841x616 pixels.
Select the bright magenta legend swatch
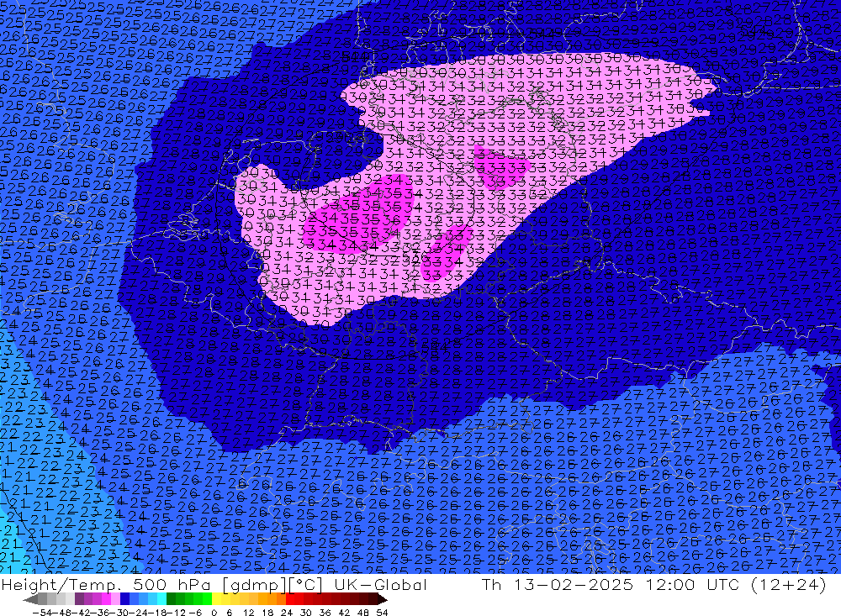tap(106, 599)
